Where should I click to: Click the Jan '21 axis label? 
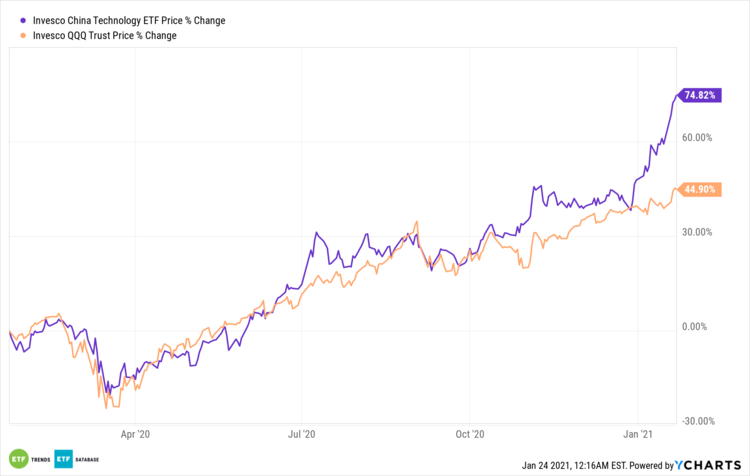click(x=639, y=435)
